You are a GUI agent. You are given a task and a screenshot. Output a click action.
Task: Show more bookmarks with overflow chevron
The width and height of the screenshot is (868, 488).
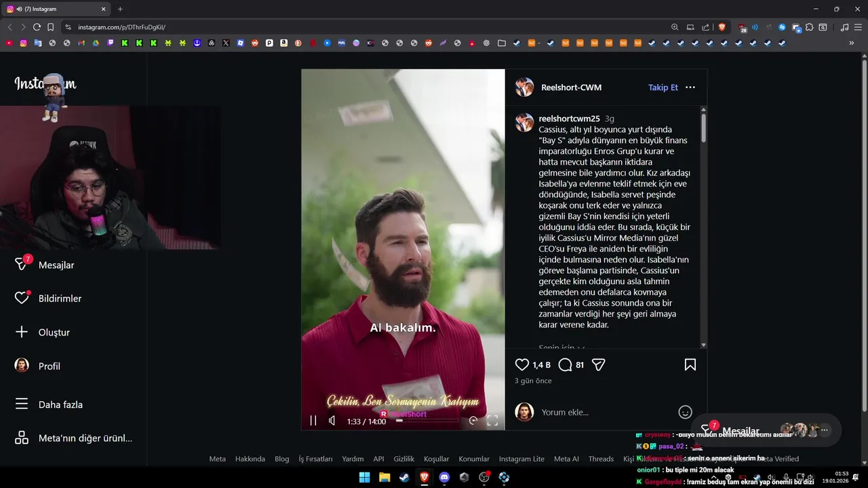point(852,43)
